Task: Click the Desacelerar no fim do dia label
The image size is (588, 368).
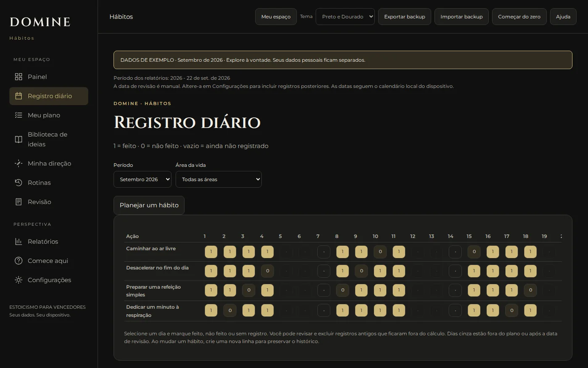Action: pos(157,268)
